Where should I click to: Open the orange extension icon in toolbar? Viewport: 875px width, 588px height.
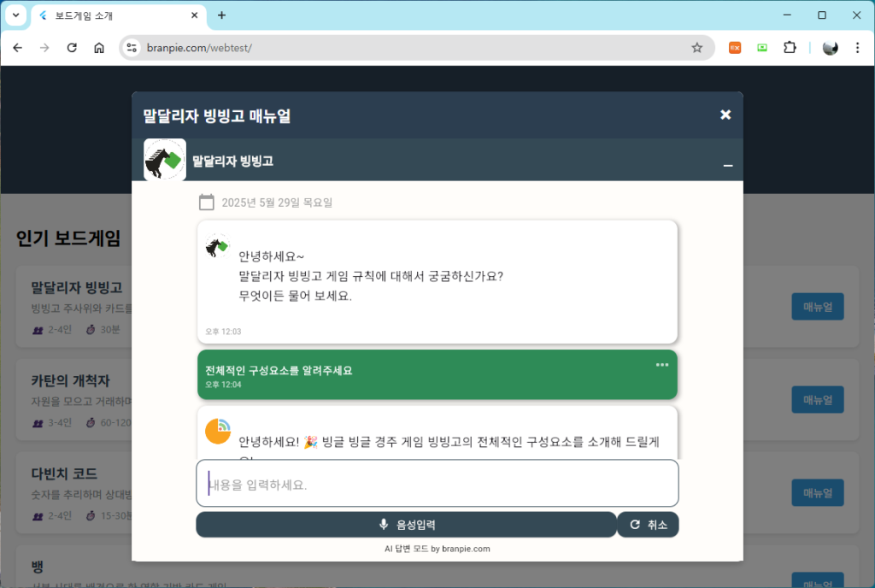pyautogui.click(x=735, y=48)
